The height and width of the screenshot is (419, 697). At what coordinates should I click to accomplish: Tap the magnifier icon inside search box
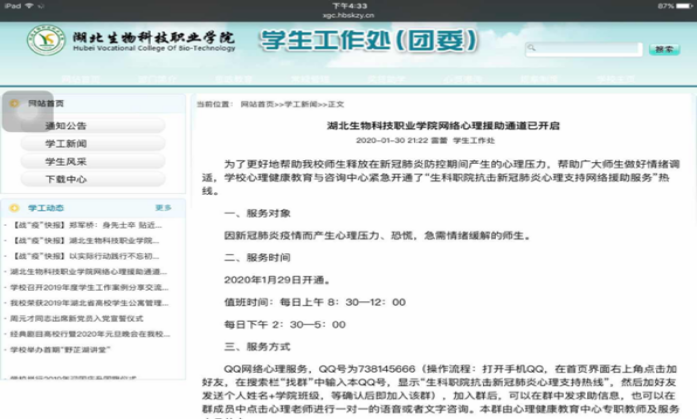[x=532, y=48]
